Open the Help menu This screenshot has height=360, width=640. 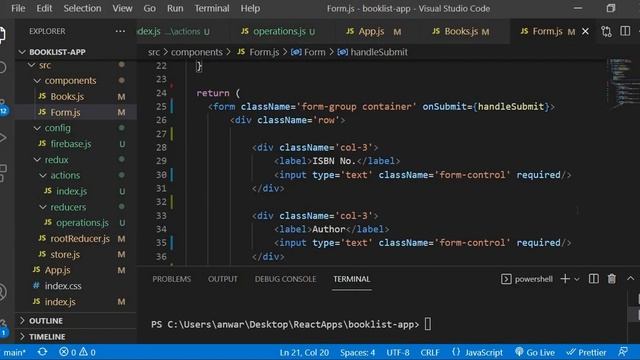(250, 8)
